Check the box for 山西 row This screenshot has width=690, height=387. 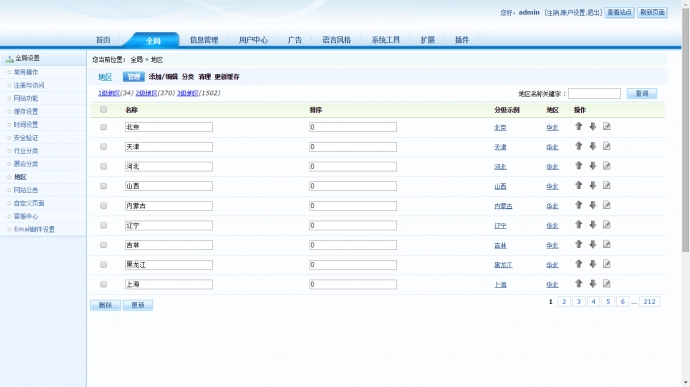click(103, 186)
